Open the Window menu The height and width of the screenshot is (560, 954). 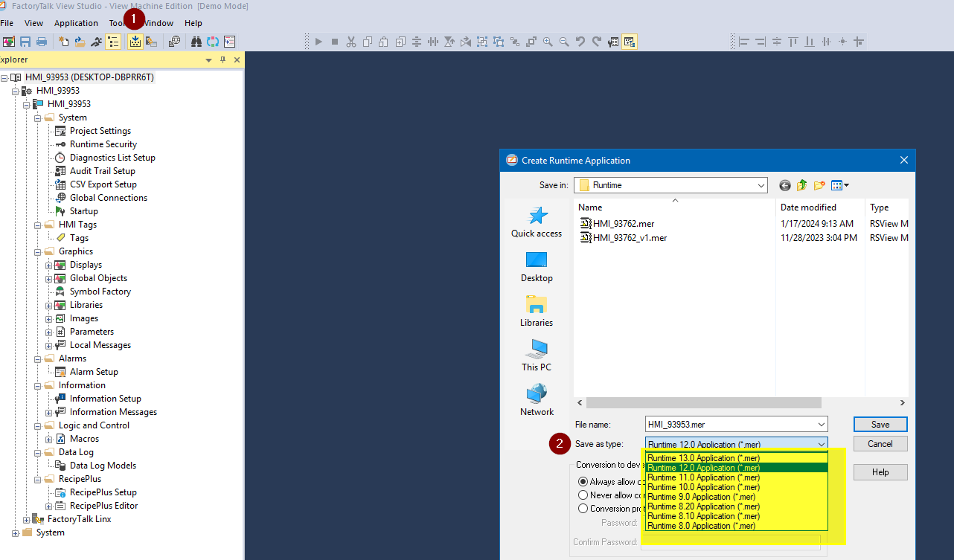(x=159, y=23)
